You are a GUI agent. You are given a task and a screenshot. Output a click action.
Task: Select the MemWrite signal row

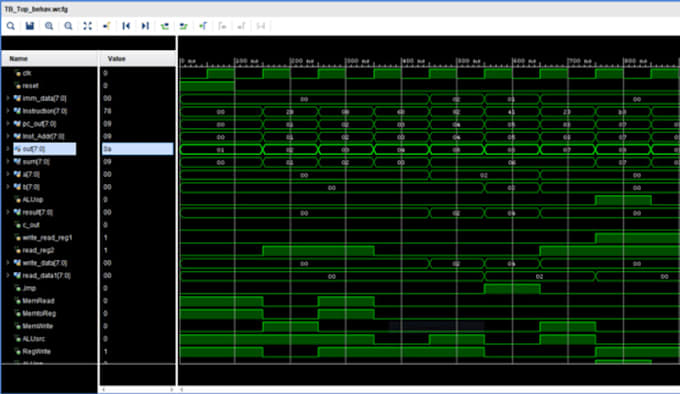(37, 326)
